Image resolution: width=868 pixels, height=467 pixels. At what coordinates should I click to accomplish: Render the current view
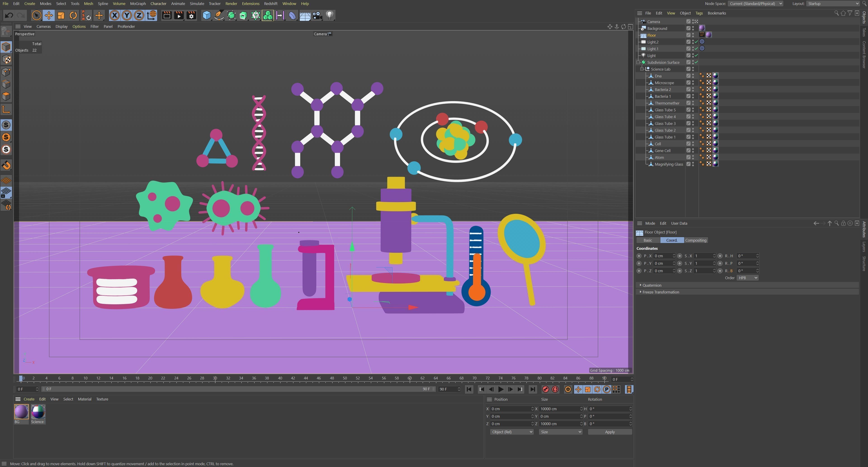click(166, 15)
